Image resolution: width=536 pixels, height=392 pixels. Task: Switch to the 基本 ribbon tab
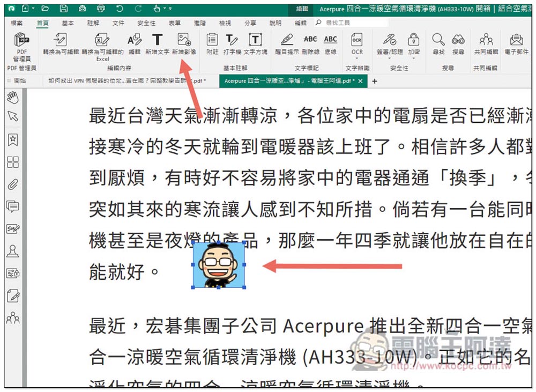tap(68, 23)
